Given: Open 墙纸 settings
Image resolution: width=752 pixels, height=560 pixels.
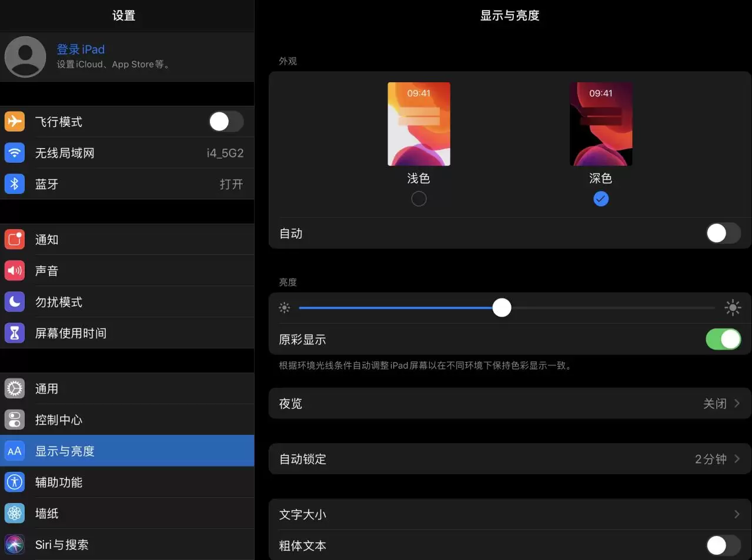Looking at the screenshot, I should click(127, 513).
